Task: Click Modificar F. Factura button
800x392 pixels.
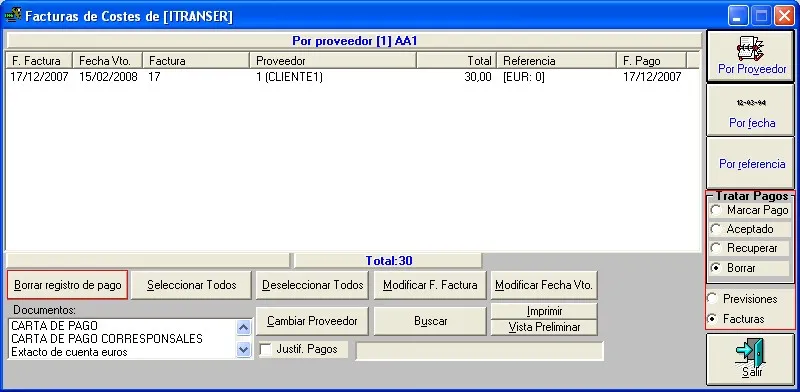Action: [430, 285]
